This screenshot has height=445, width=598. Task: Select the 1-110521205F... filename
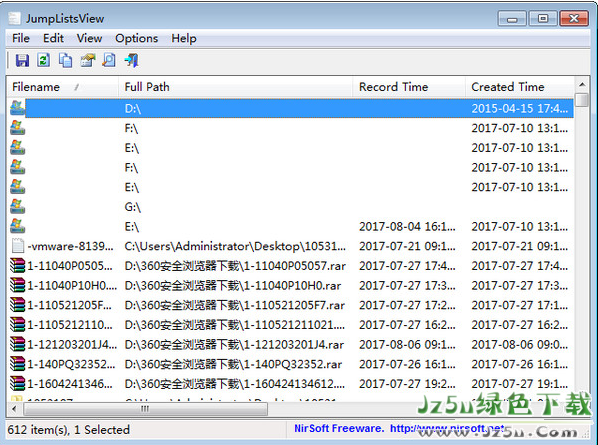pos(69,305)
